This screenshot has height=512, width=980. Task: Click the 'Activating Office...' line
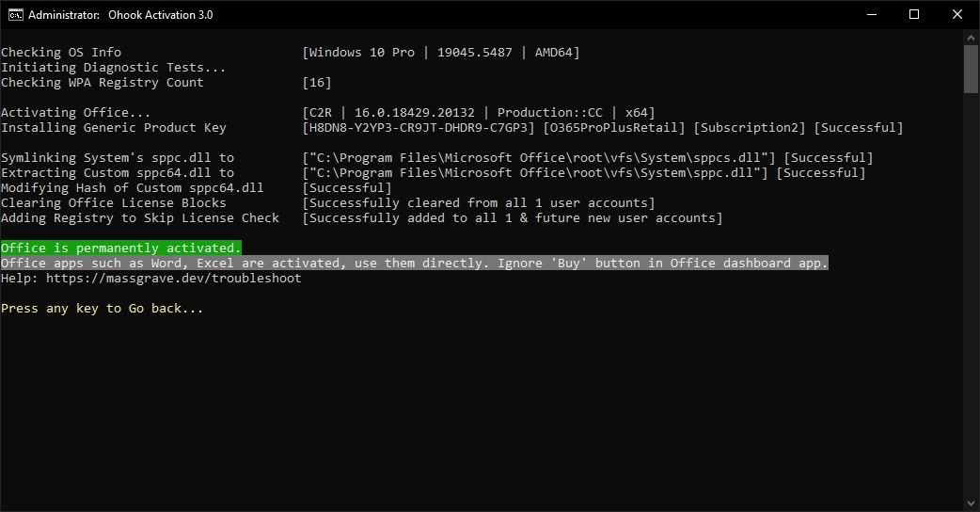click(x=75, y=113)
